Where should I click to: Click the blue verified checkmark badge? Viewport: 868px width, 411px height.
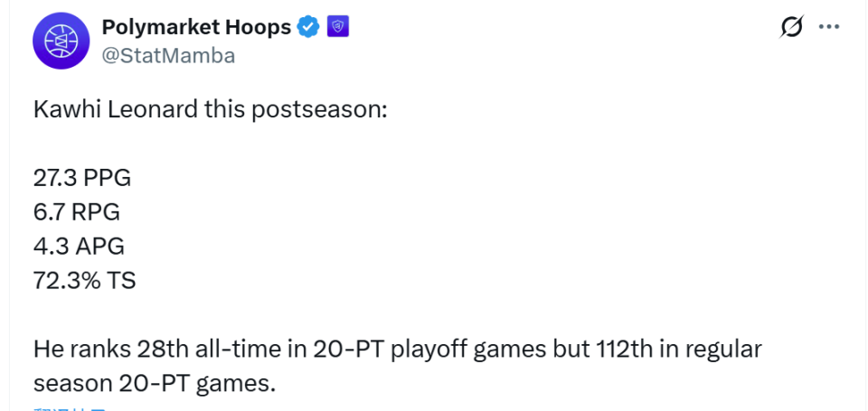[x=309, y=27]
